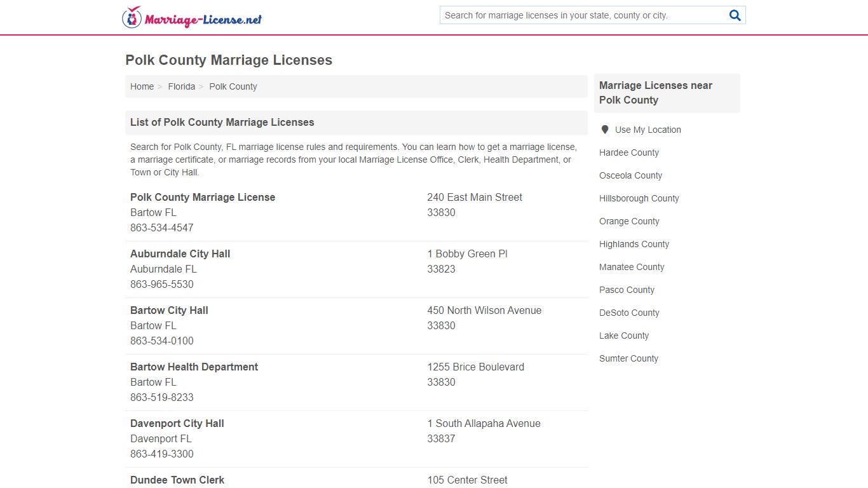Open Dundee Town Clerk listing
This screenshot has height=488, width=868.
[x=177, y=480]
